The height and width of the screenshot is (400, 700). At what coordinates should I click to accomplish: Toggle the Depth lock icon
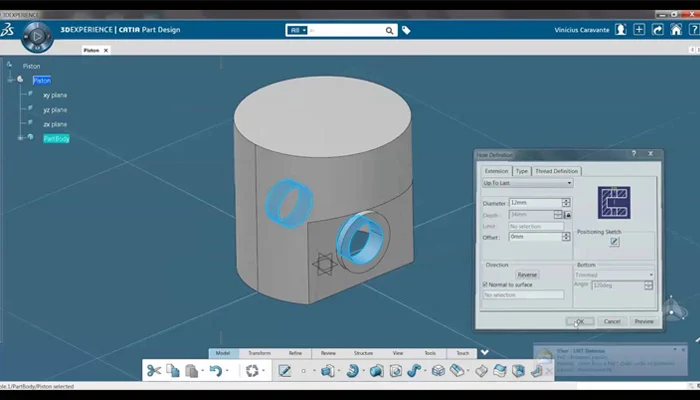[568, 215]
